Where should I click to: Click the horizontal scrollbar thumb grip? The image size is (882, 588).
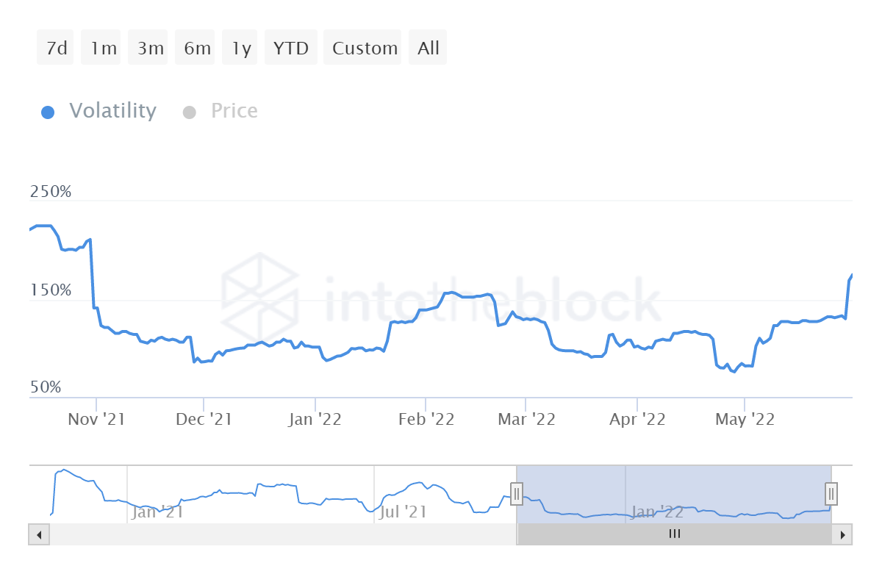[x=674, y=534]
